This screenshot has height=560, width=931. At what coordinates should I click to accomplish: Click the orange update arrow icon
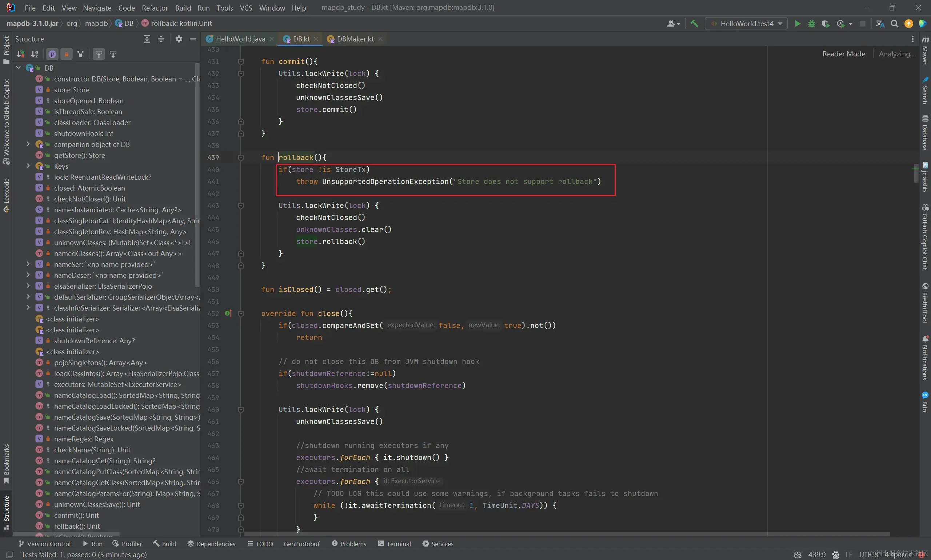coord(908,24)
